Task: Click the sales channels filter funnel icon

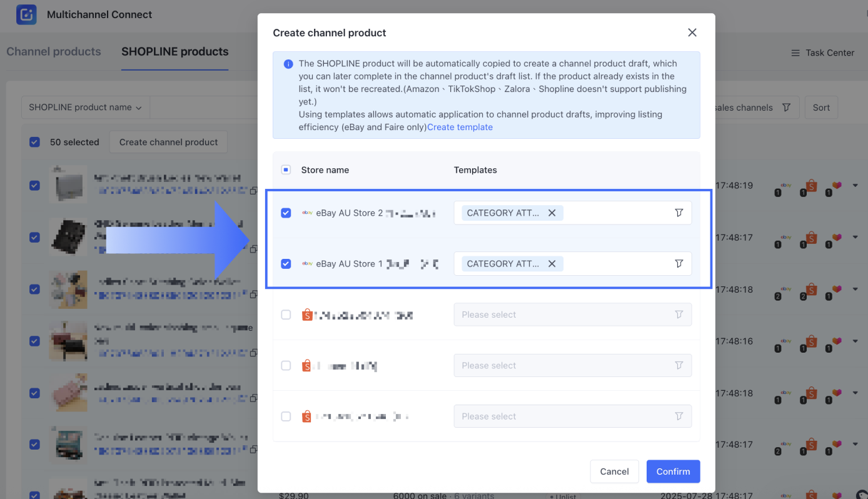Action: point(786,108)
